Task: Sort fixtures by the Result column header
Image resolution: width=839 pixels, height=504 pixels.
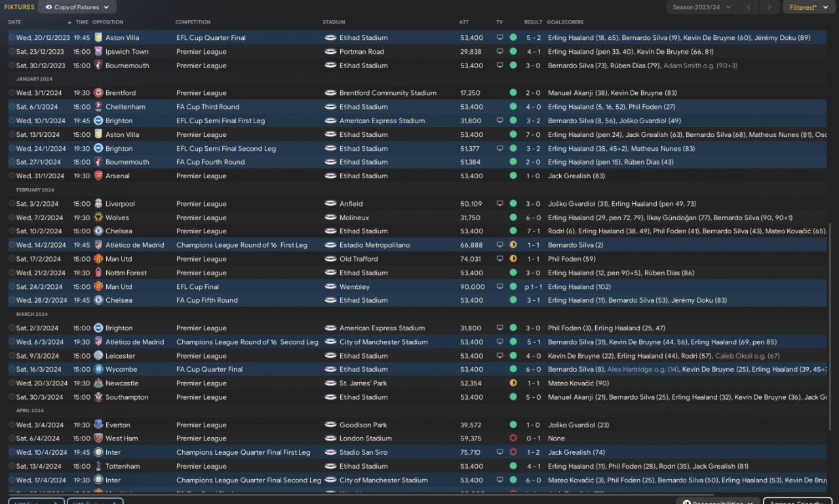Action: [x=533, y=22]
